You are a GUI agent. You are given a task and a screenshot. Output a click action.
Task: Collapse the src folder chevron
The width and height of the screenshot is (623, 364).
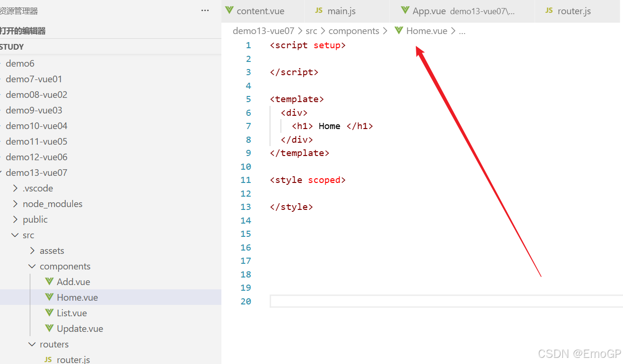tap(16, 235)
